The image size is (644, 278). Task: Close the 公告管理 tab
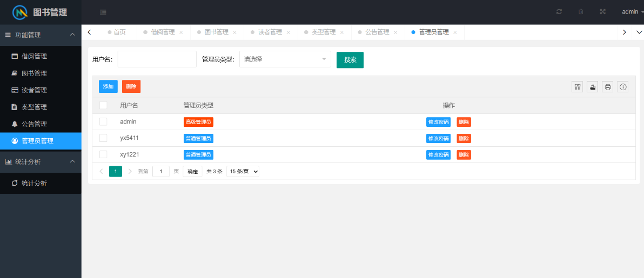[395, 32]
